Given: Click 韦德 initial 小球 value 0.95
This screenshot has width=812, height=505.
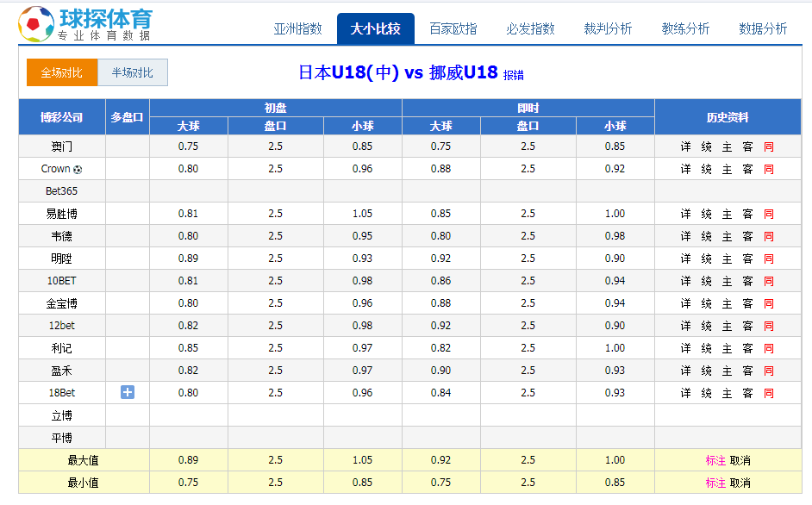Looking at the screenshot, I should click(x=363, y=236).
